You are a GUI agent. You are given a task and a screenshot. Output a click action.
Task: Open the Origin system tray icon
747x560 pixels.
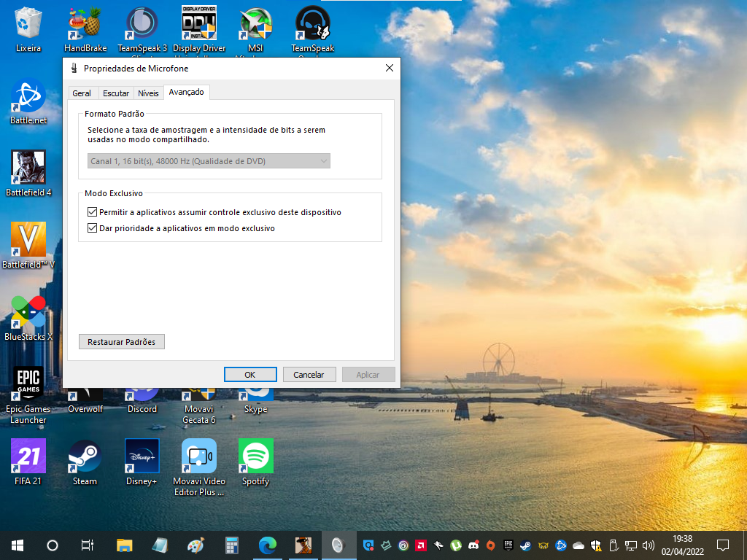[x=491, y=545]
